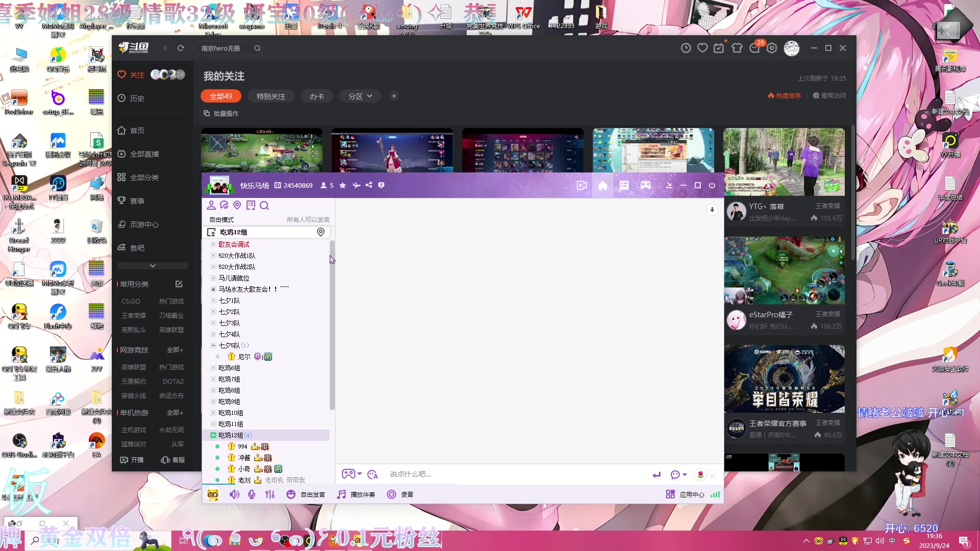Select the 特别关注 tab
980x551 pixels.
pyautogui.click(x=271, y=96)
